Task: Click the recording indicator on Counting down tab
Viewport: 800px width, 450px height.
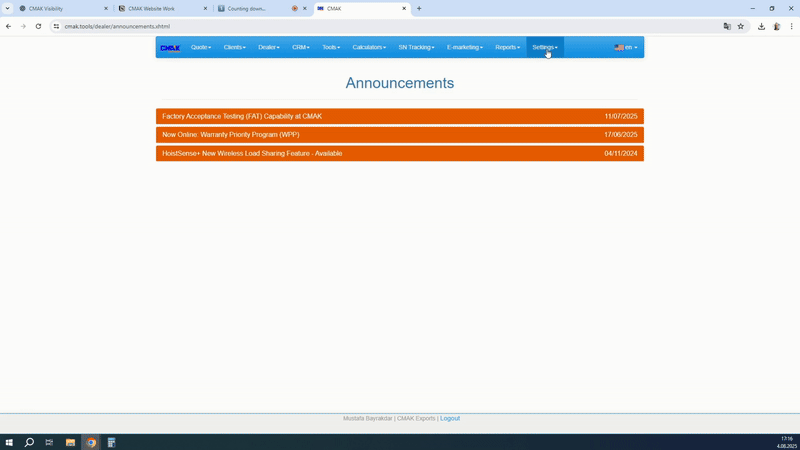Action: tap(294, 9)
